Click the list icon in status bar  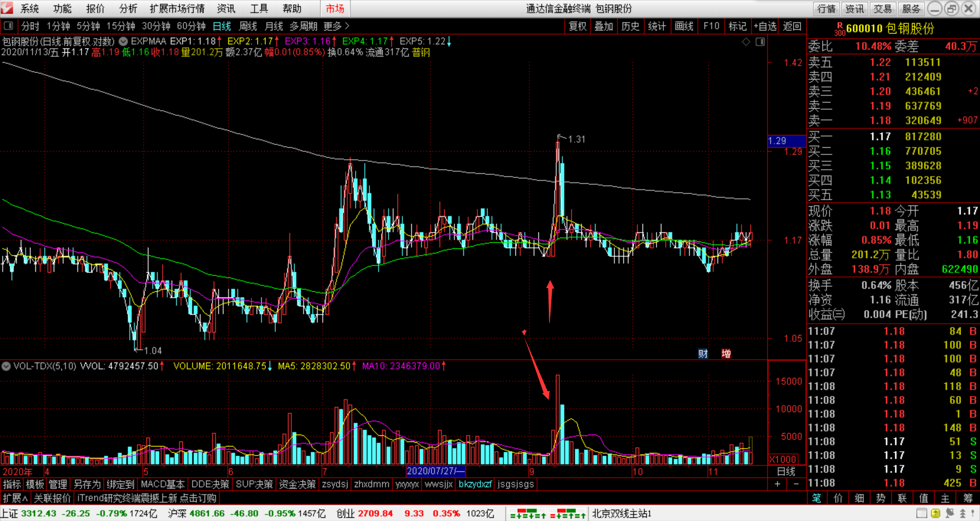click(921, 513)
